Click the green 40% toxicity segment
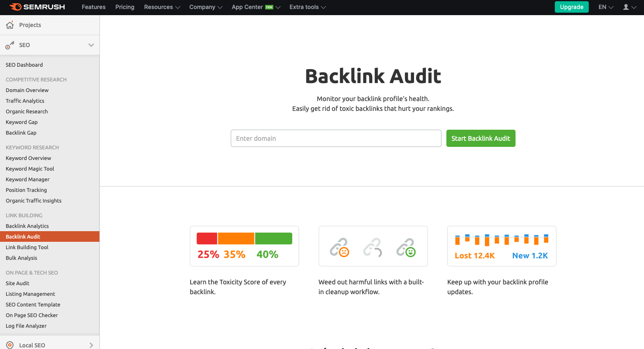The width and height of the screenshot is (644, 349). (x=274, y=239)
